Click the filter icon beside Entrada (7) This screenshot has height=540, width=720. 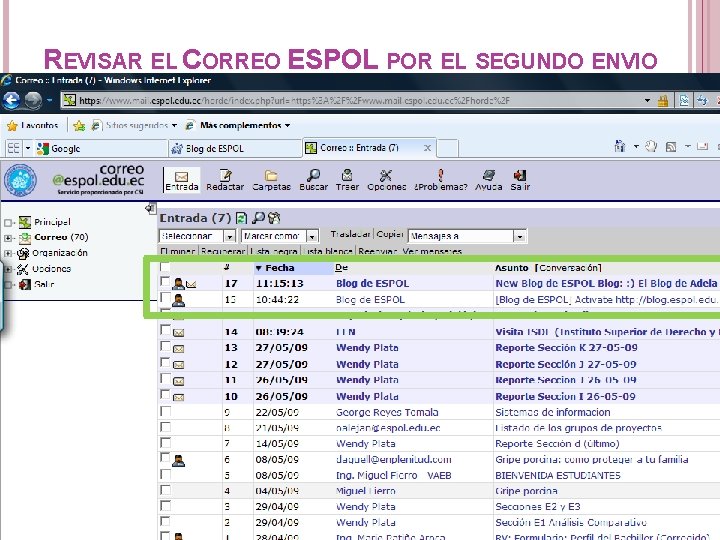point(274,218)
